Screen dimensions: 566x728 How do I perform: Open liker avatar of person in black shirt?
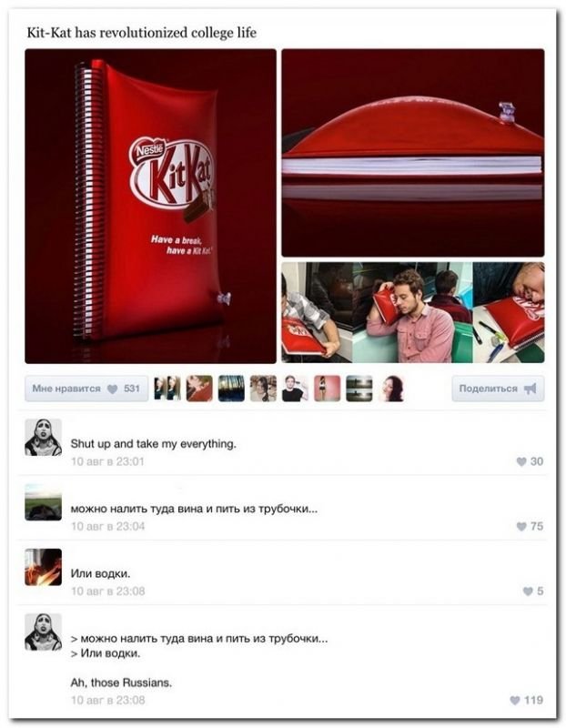(x=296, y=389)
